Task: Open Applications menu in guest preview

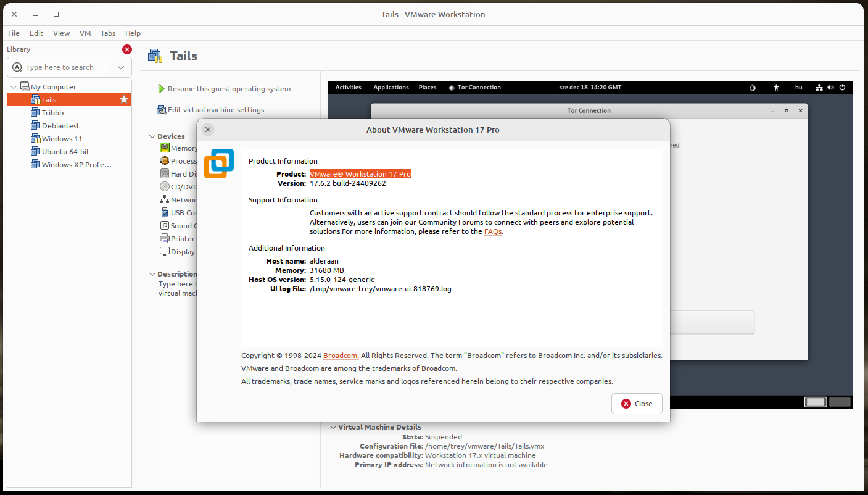Action: coord(391,88)
